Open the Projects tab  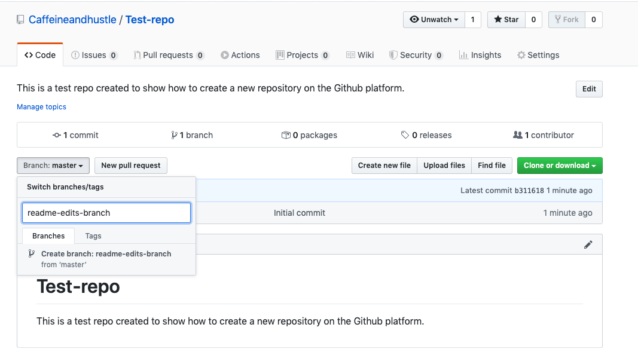click(x=303, y=55)
